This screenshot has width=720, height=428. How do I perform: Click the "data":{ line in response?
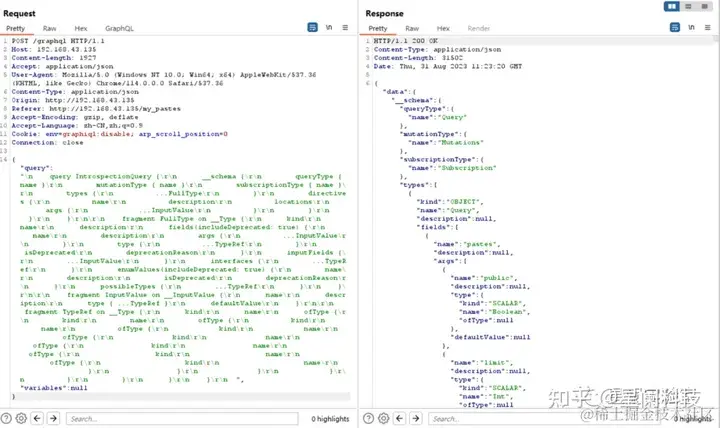[399, 92]
